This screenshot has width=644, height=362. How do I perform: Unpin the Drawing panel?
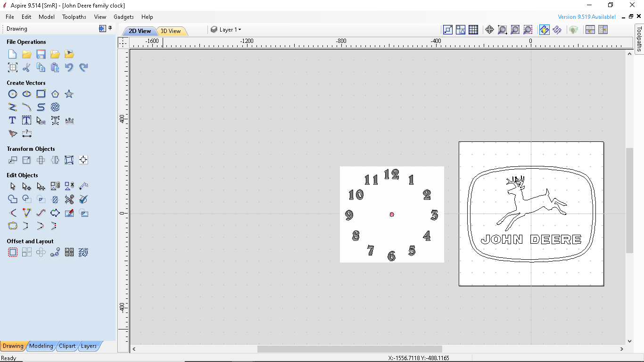(110, 29)
